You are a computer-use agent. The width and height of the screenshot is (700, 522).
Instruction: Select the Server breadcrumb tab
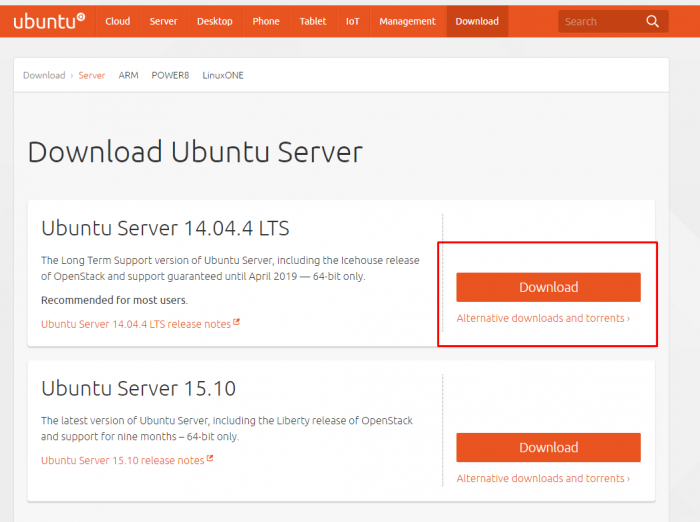coord(92,75)
